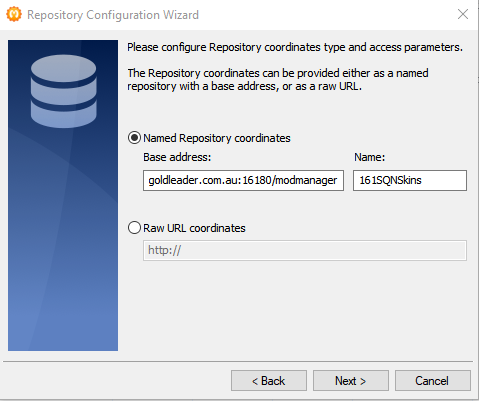Proceed with the Next > button
Screen dimensions: 479x401
(351, 380)
